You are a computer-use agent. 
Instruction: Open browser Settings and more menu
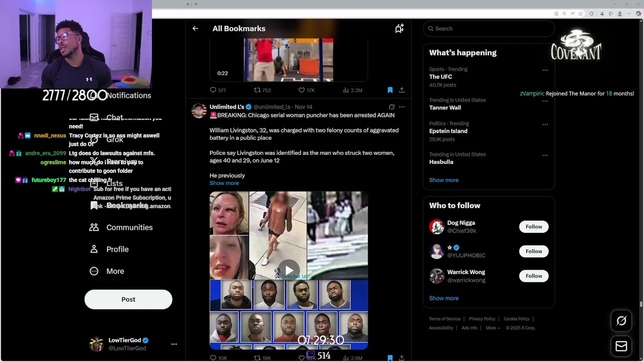[x=629, y=14]
